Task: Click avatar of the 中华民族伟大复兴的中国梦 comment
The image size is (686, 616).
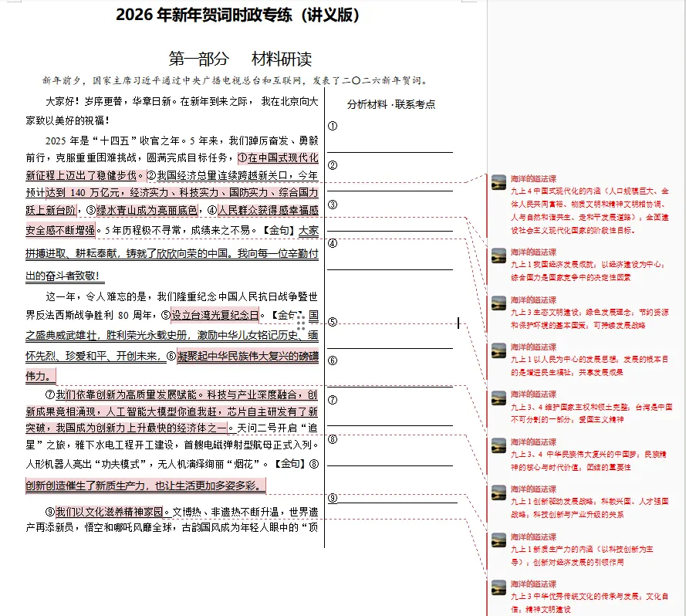Action: point(498,445)
